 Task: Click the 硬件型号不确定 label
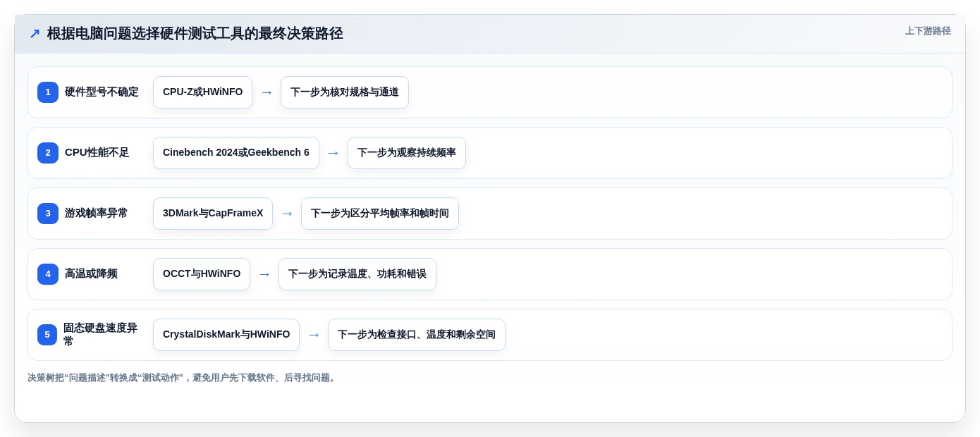point(102,92)
